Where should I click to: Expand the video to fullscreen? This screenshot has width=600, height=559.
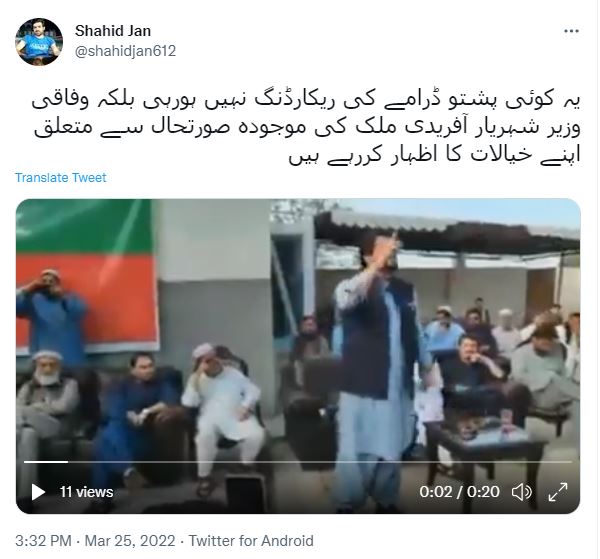point(558,492)
